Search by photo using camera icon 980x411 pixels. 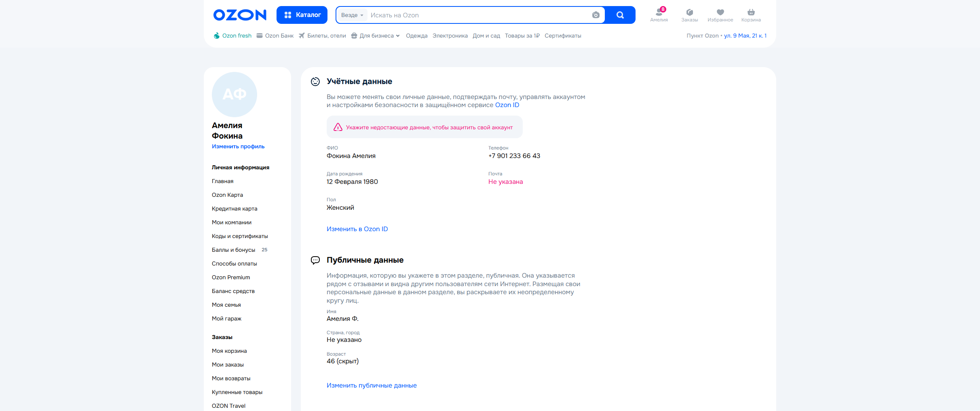pos(596,15)
